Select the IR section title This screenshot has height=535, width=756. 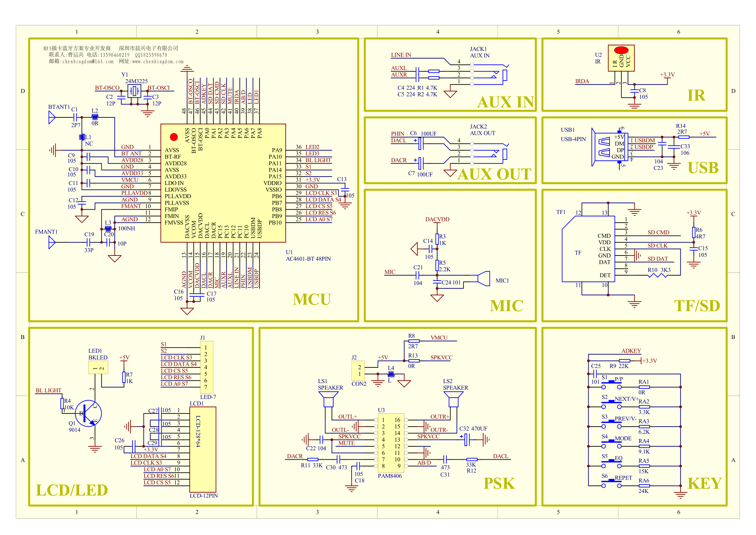click(696, 95)
